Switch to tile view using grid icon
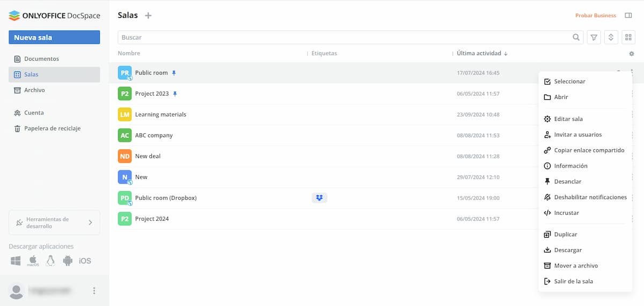Image resolution: width=644 pixels, height=306 pixels. [628, 38]
